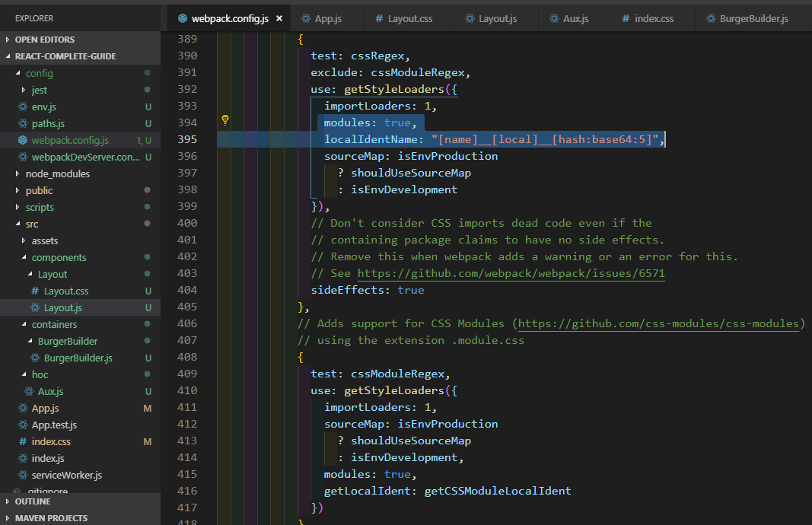The image size is (812, 525).
Task: Click the index.js file icon in explorer
Action: coord(23,458)
